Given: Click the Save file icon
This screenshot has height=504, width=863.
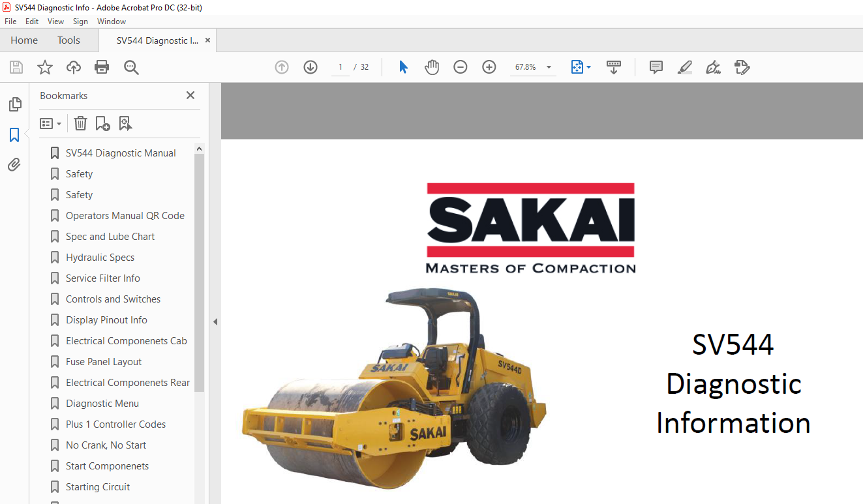Looking at the screenshot, I should tap(16, 67).
